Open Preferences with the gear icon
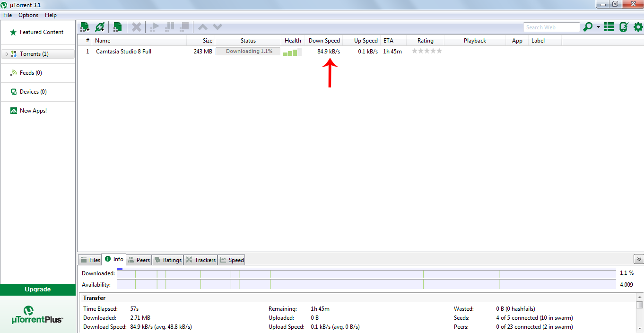This screenshot has width=644, height=333. point(638,27)
